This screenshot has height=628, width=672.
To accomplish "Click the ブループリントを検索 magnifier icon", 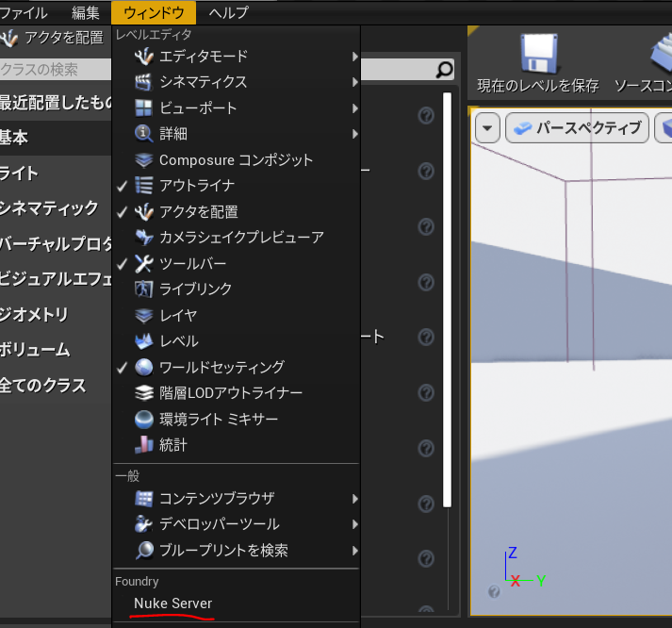I will coord(144,551).
